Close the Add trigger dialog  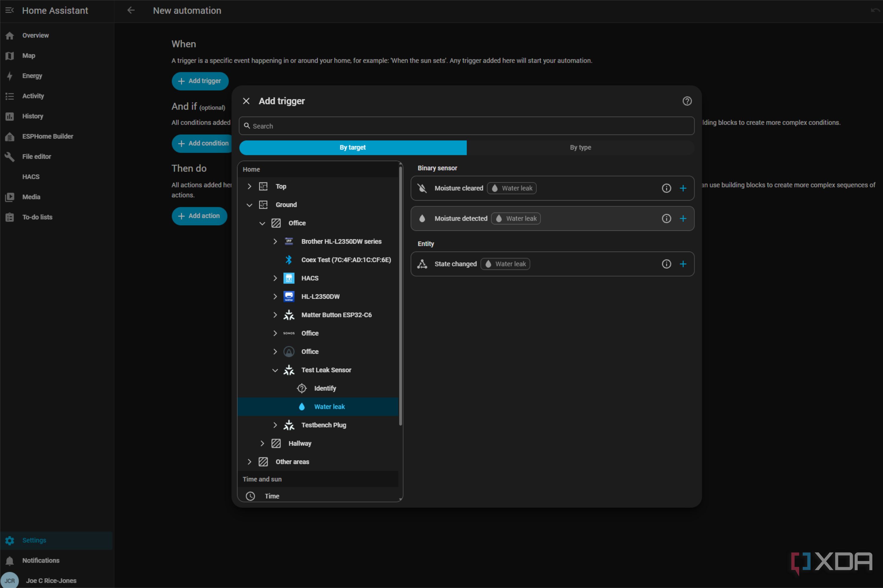246,101
